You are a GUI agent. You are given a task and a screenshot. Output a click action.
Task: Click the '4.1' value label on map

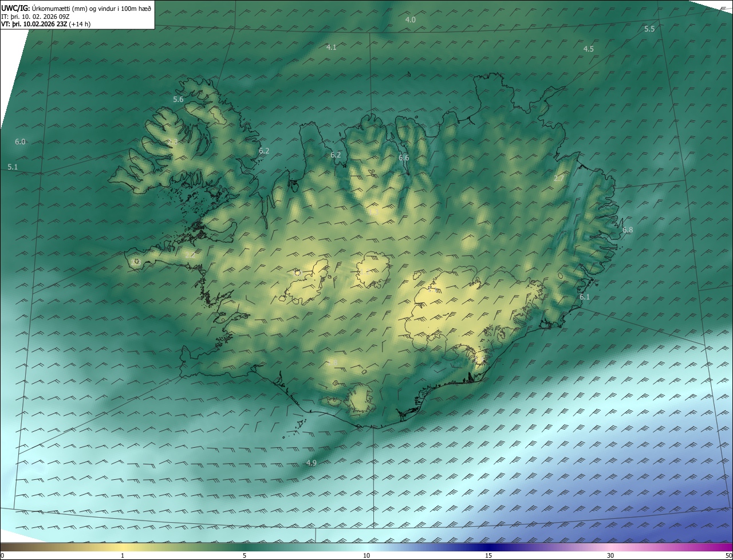[332, 48]
